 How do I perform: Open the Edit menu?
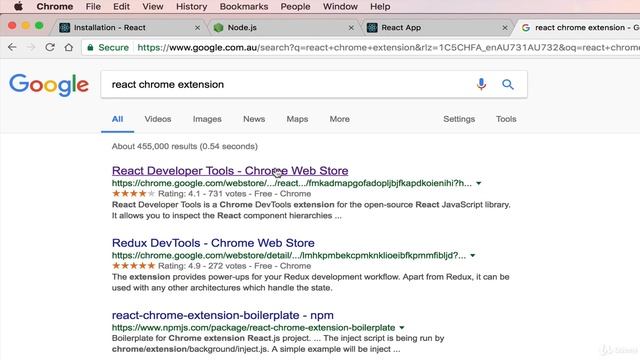(121, 7)
